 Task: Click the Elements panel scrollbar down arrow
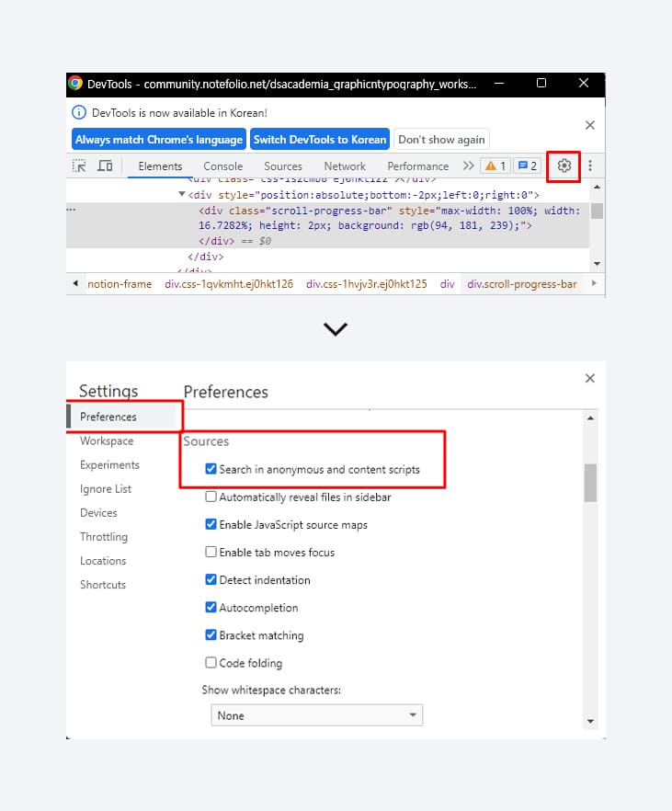[x=597, y=264]
